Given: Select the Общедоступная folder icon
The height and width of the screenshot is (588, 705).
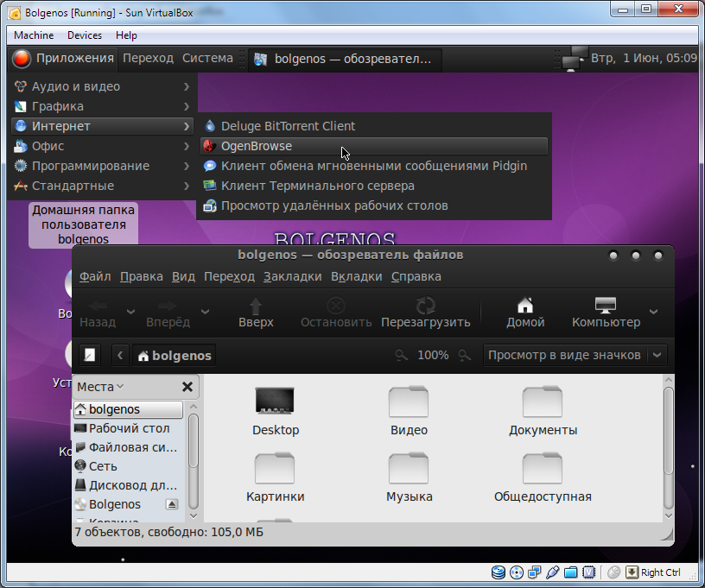Looking at the screenshot, I should coord(543,468).
